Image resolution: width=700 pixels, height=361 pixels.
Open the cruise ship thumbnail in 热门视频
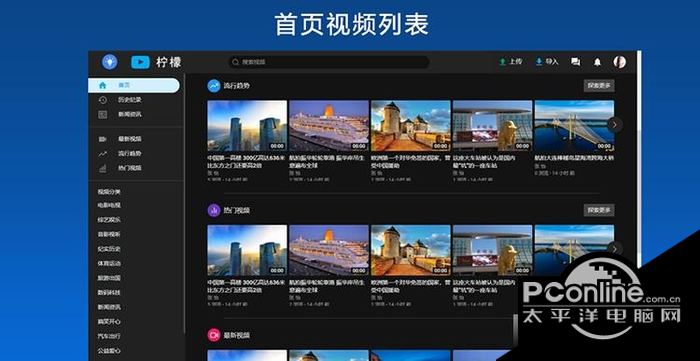pos(329,250)
